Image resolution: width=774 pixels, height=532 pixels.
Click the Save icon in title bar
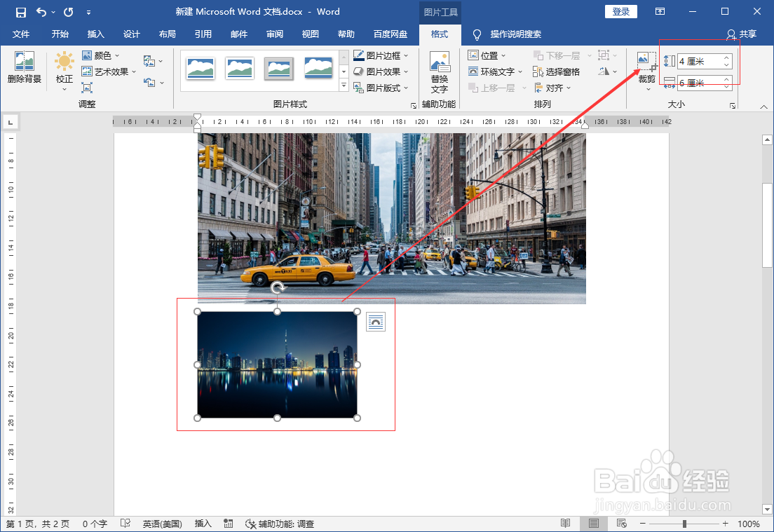[21, 13]
